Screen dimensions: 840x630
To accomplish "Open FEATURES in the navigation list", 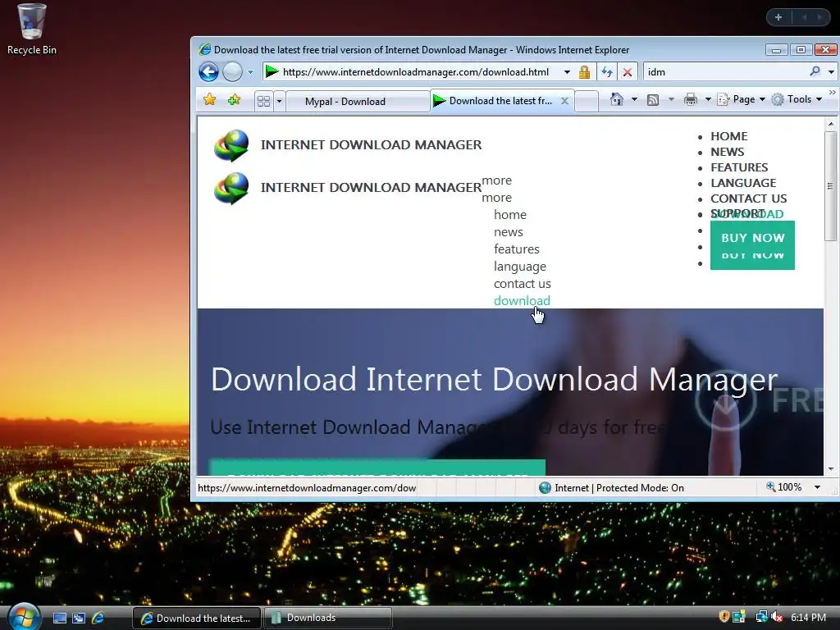I will [x=739, y=167].
